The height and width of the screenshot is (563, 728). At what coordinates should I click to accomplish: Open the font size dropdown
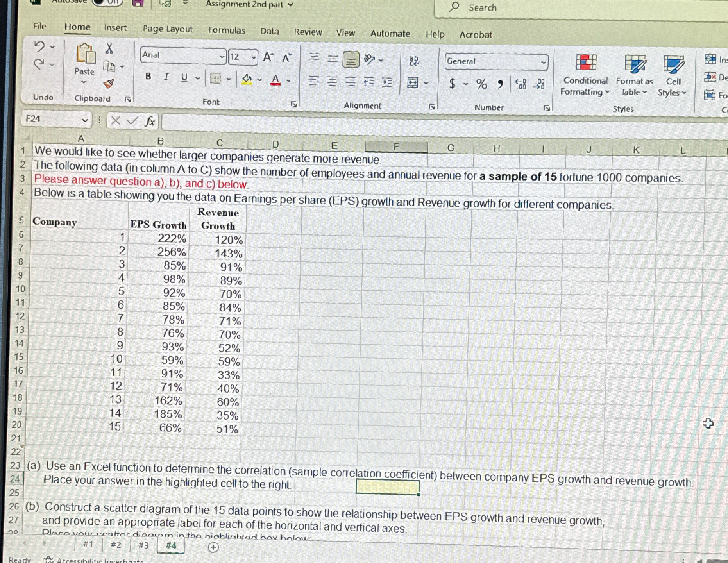(254, 57)
